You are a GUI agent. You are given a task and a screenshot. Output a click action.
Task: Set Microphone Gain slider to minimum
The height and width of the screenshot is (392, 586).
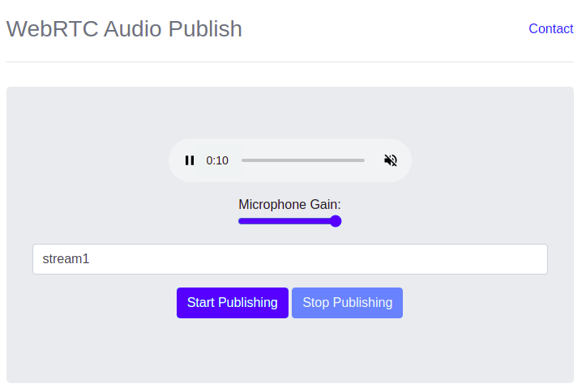pyautogui.click(x=240, y=221)
